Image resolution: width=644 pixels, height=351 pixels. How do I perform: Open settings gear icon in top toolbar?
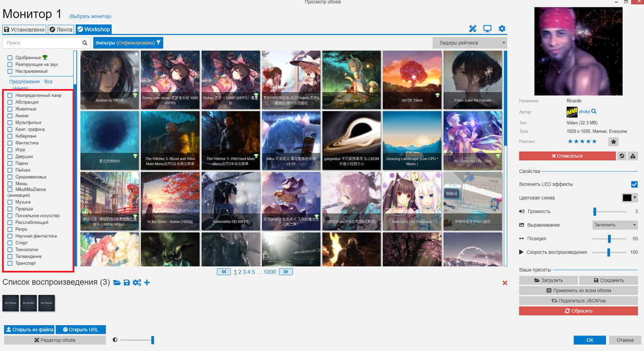502,29
